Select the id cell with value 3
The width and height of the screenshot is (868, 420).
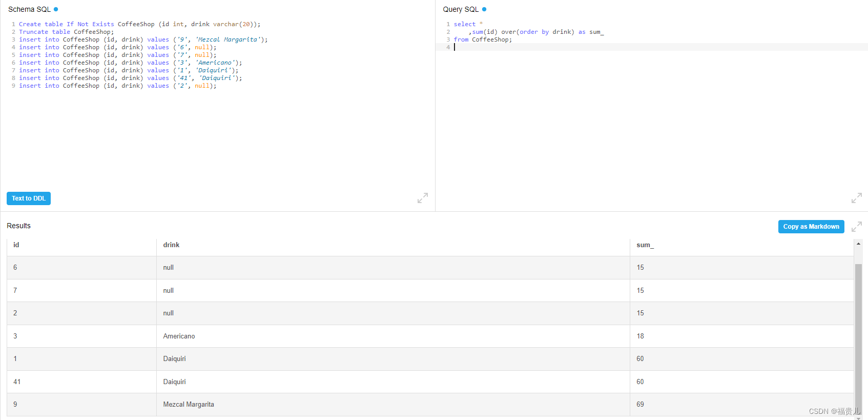(x=81, y=336)
